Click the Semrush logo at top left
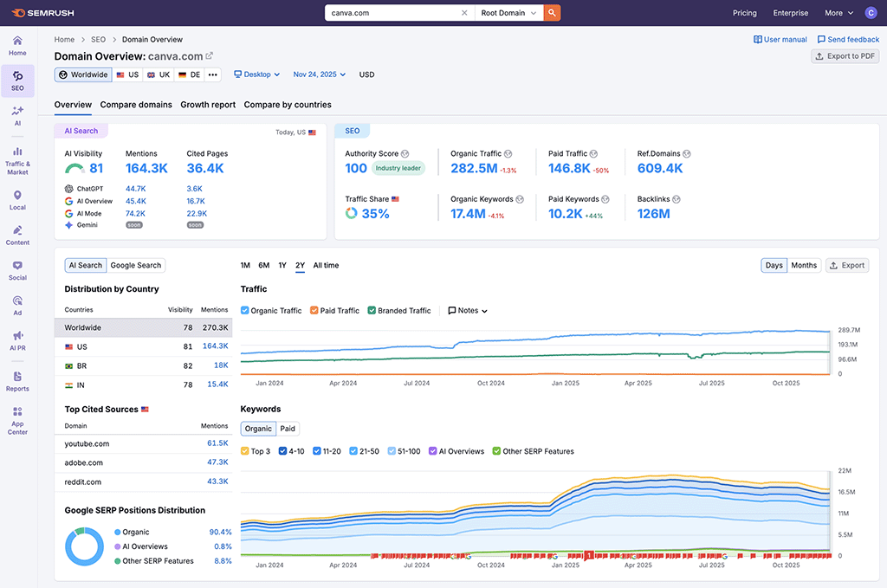 point(42,12)
